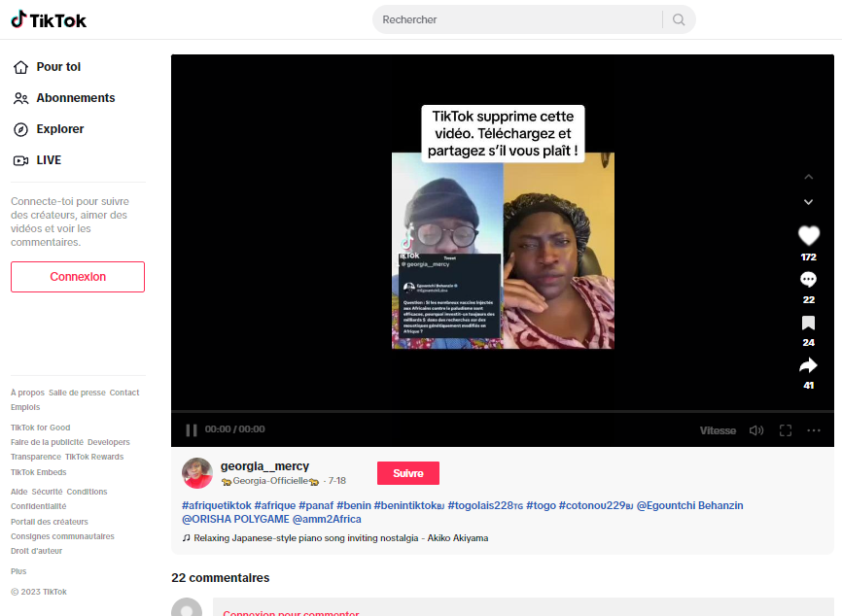Open georgia__mercy profile avatar
Image resolution: width=842 pixels, height=616 pixels.
(197, 473)
